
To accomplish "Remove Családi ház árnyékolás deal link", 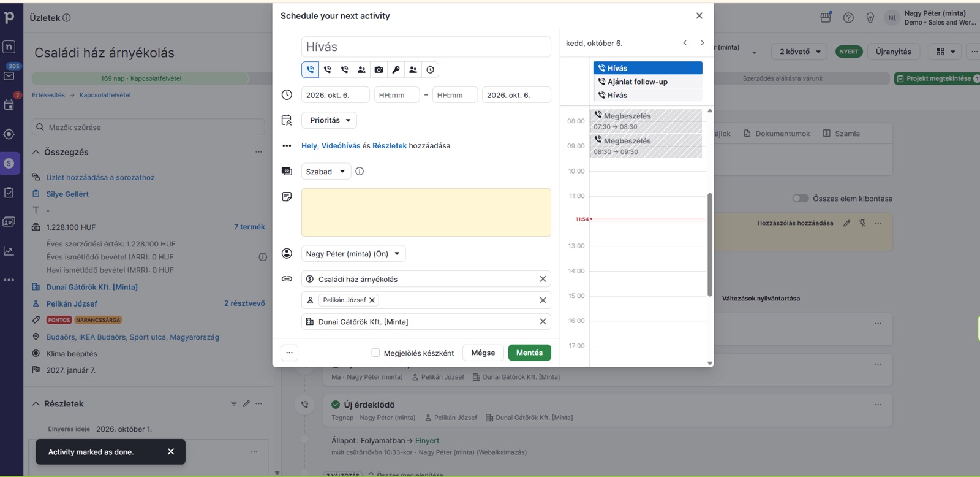I will [x=543, y=279].
